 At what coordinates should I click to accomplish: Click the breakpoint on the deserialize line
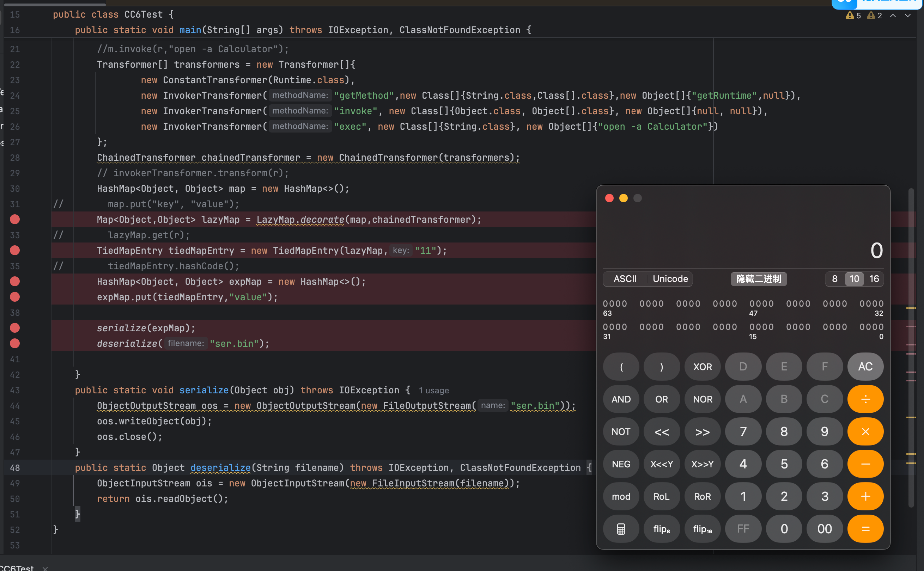pyautogui.click(x=15, y=343)
